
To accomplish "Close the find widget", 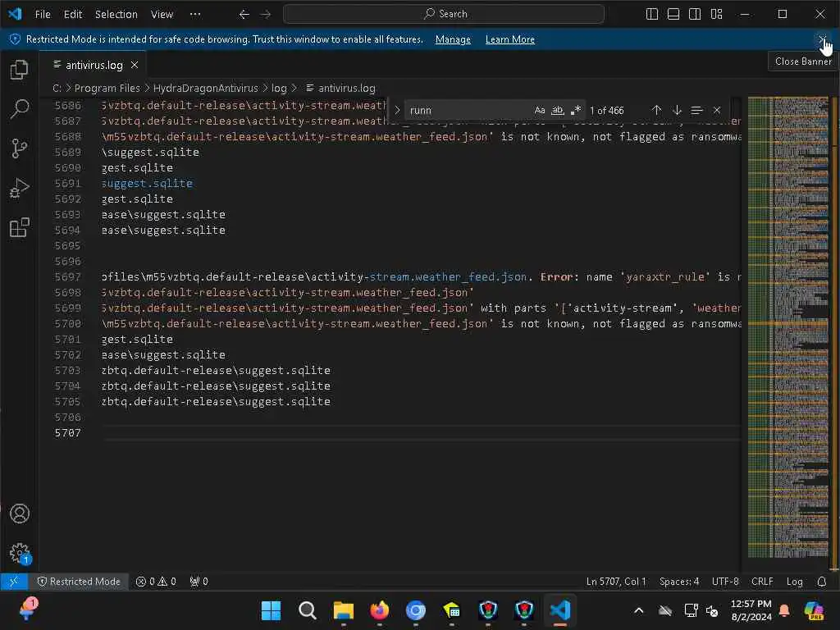I will click(717, 111).
